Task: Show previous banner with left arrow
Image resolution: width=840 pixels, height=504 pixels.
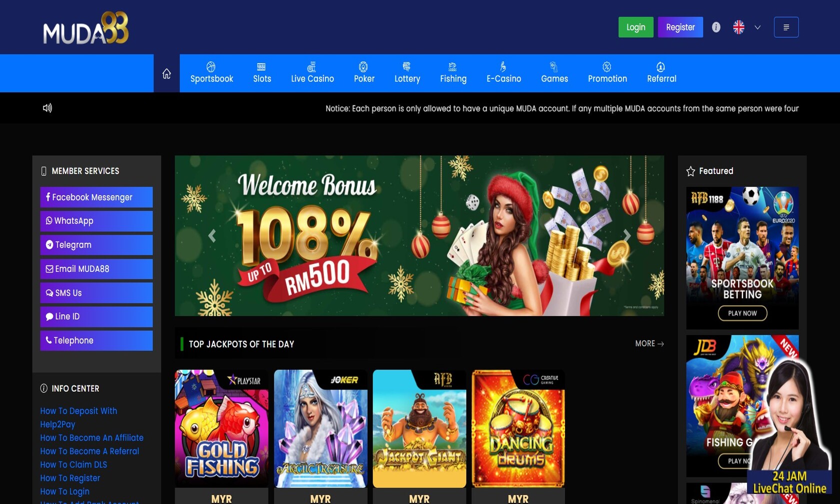Action: [x=212, y=235]
